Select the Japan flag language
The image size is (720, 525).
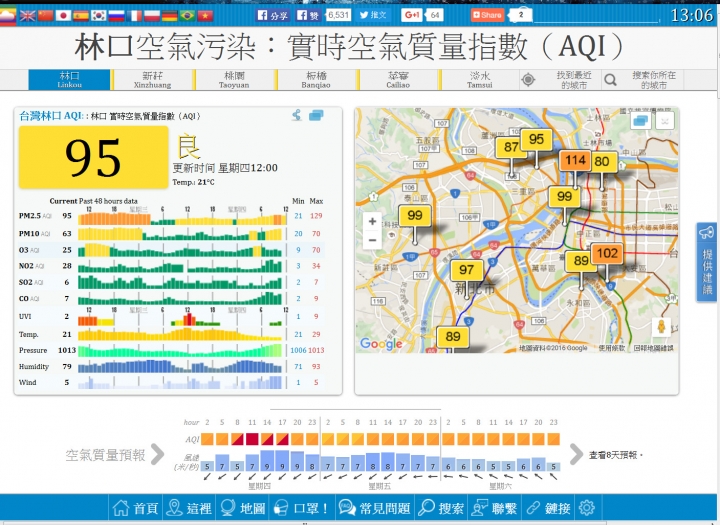click(63, 16)
